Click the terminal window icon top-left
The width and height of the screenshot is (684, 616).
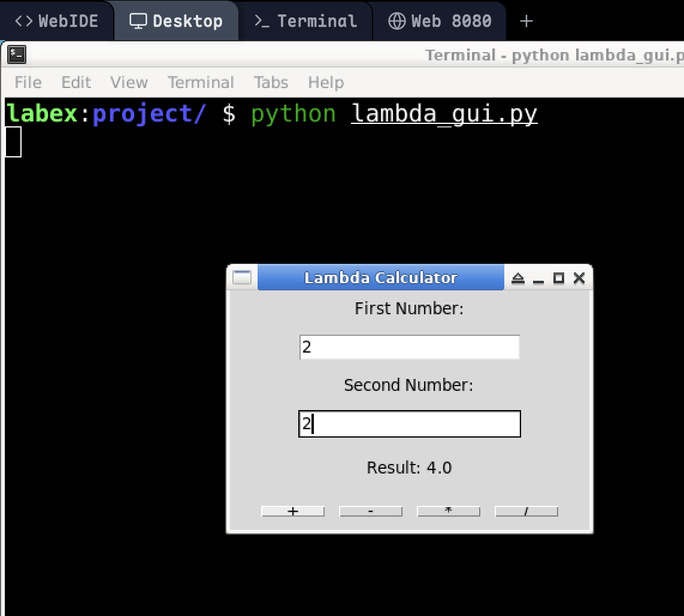(x=16, y=54)
